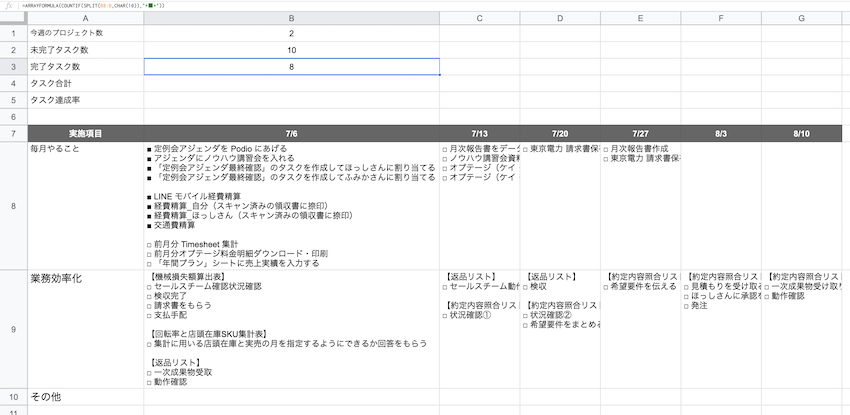850x415 pixels.
Task: Click the 7/6 date header cell
Action: 291,133
